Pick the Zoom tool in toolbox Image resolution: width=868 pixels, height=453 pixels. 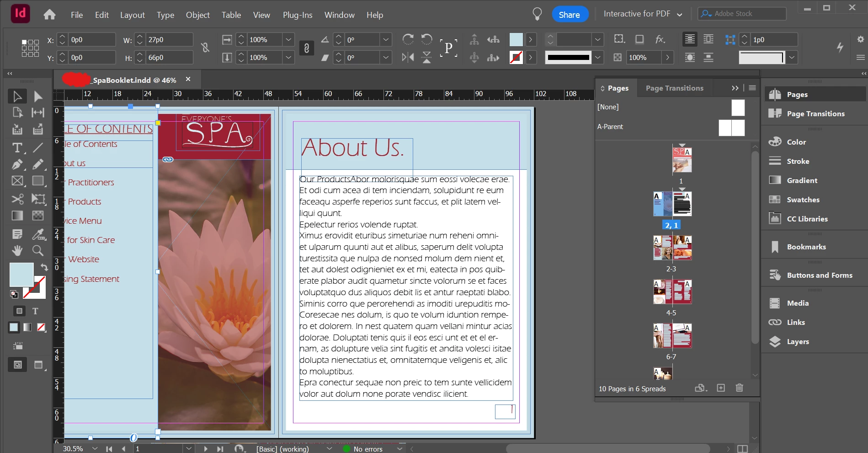tap(38, 250)
